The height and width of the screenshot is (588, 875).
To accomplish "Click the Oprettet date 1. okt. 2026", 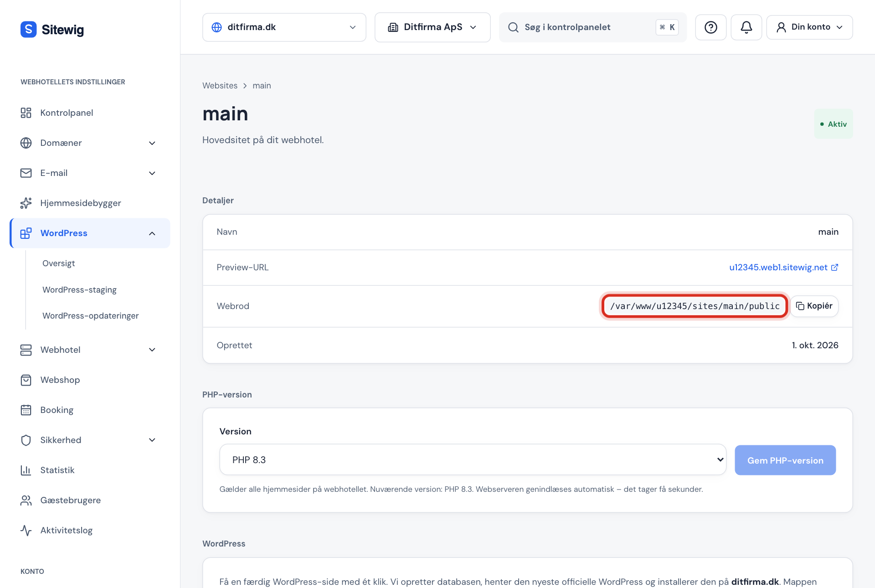I will (815, 345).
